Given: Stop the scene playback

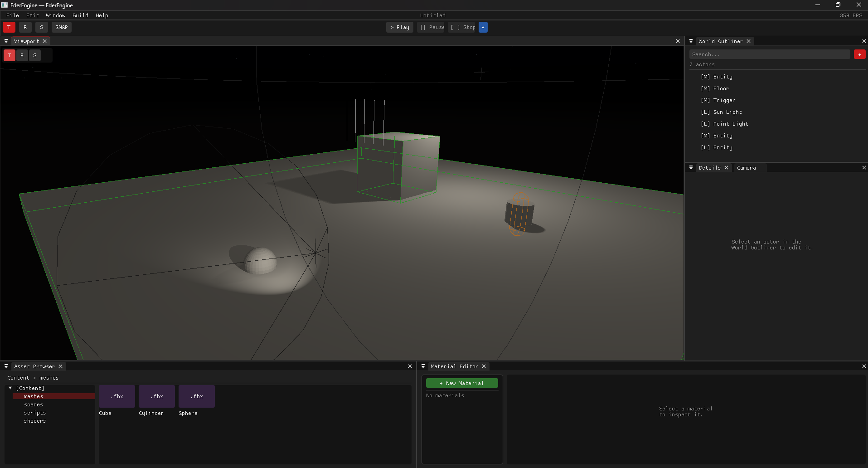Looking at the screenshot, I should (x=461, y=27).
